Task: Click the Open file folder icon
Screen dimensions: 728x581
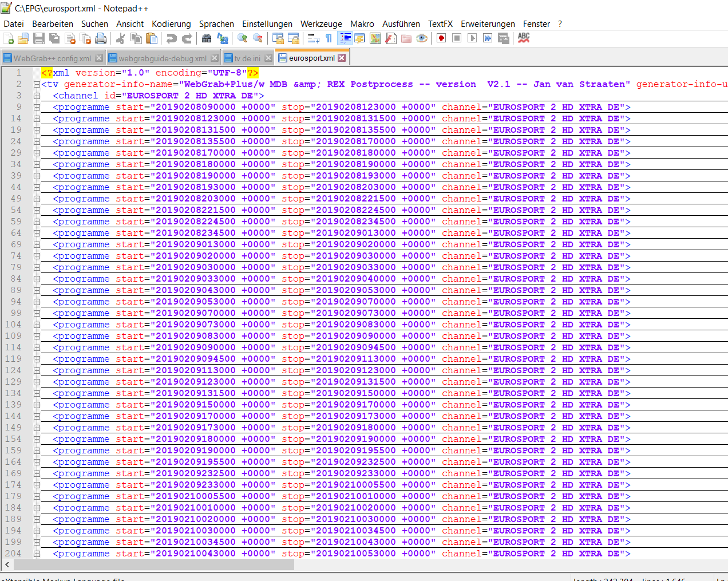Action: click(x=23, y=38)
